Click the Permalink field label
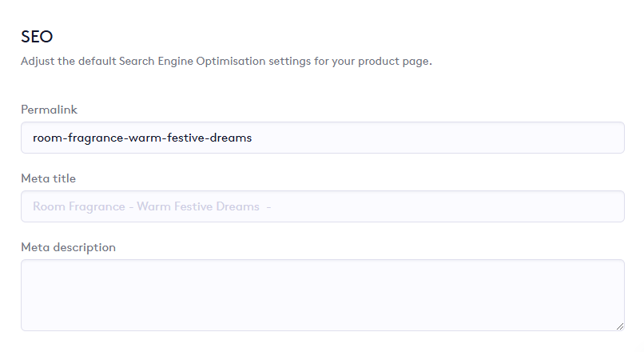Image resolution: width=644 pixels, height=352 pixels. (x=49, y=110)
